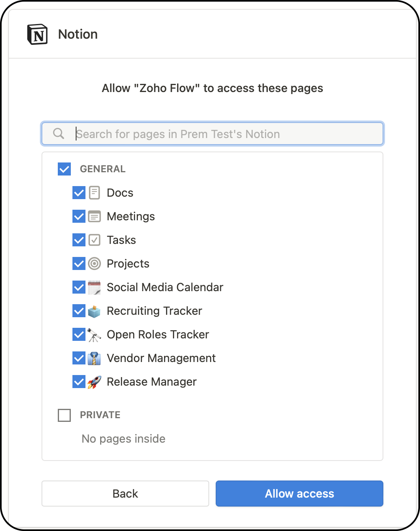
Task: Click the Docs page icon
Action: coord(94,193)
